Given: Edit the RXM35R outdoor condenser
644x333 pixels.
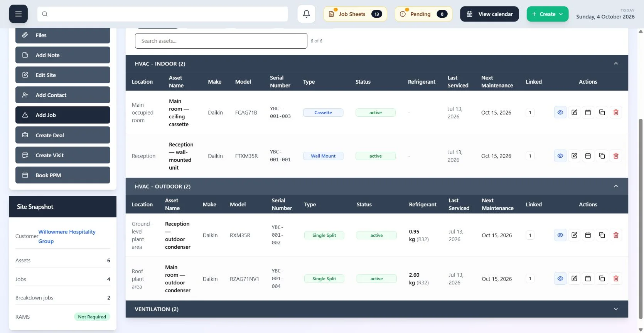Looking at the screenshot, I should point(574,235).
